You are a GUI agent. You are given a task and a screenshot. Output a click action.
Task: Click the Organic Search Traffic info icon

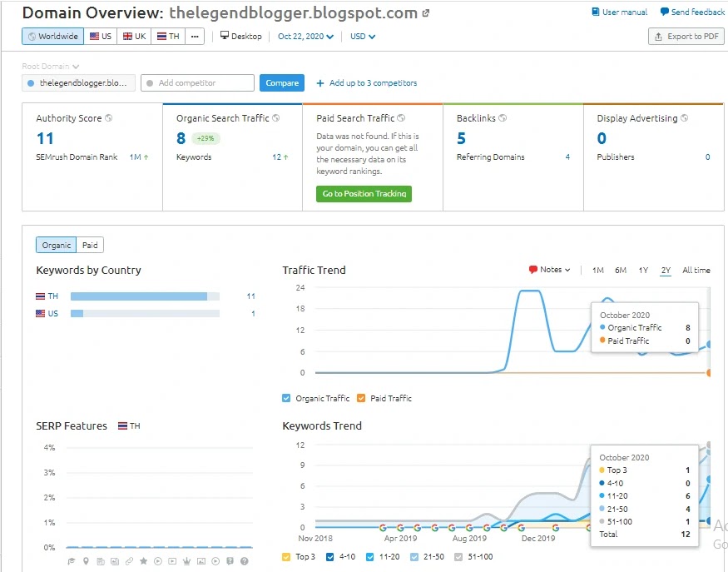[x=275, y=118]
